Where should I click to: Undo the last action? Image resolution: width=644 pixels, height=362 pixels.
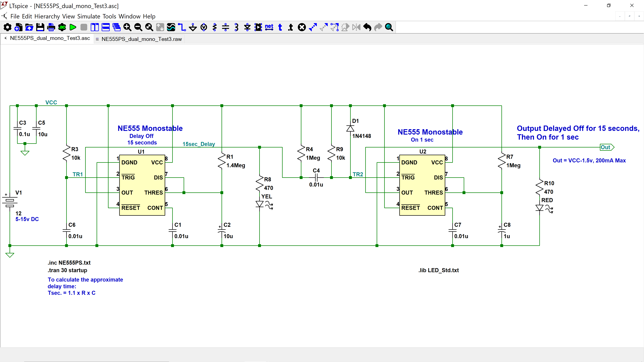367,27
